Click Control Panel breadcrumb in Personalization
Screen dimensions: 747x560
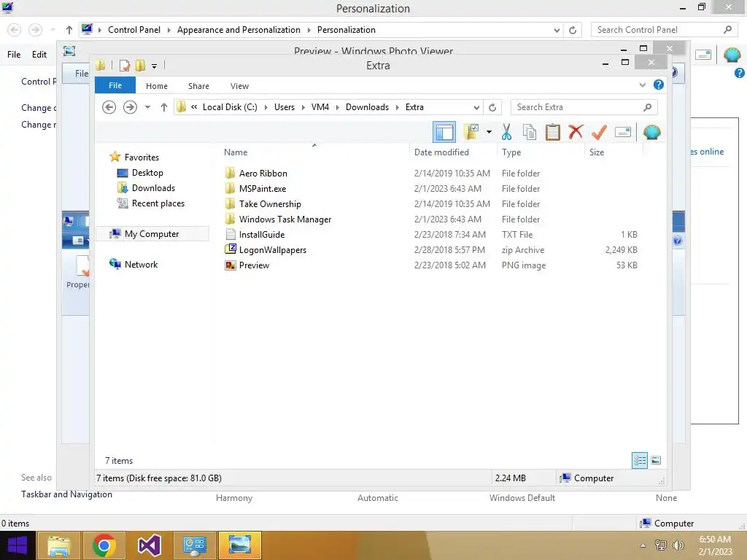tap(134, 29)
